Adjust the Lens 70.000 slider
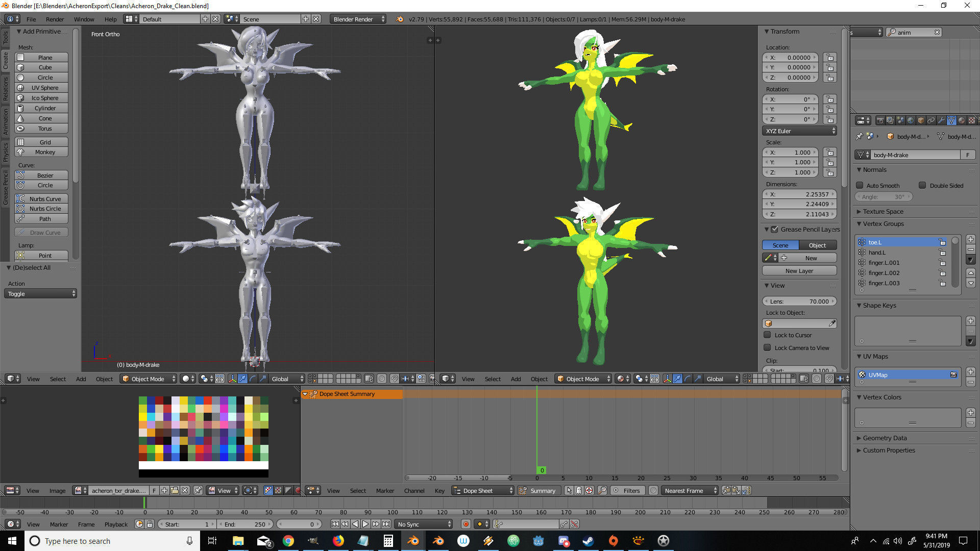The height and width of the screenshot is (551, 980). pos(799,302)
